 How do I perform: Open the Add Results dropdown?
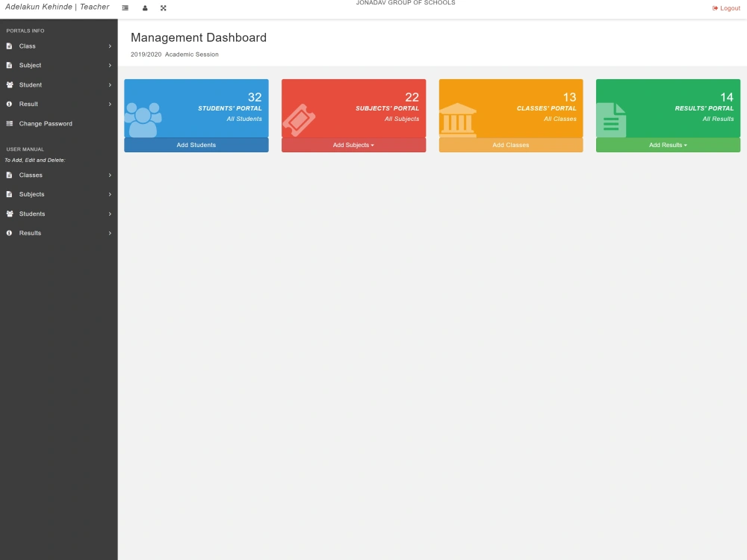[x=668, y=145]
